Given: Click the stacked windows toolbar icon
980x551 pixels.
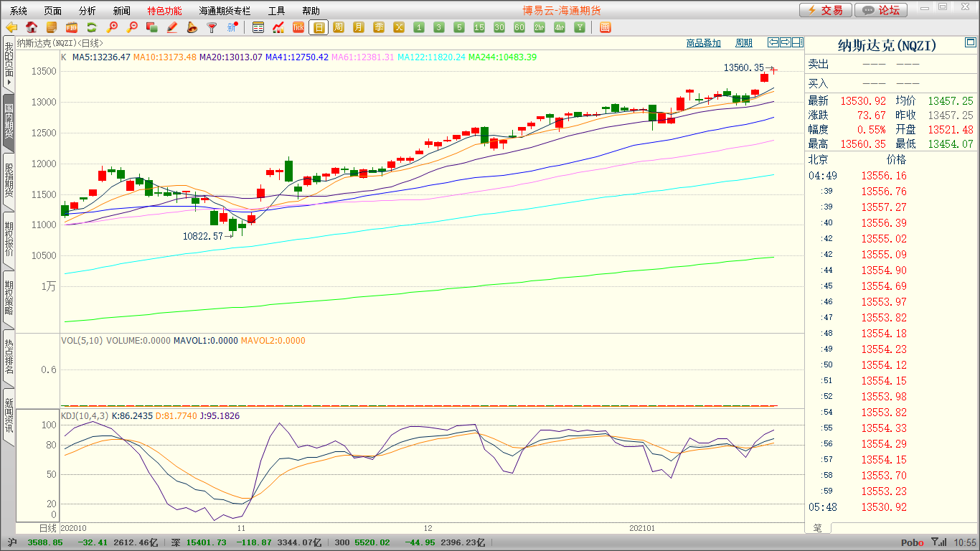Looking at the screenshot, I should (x=152, y=27).
